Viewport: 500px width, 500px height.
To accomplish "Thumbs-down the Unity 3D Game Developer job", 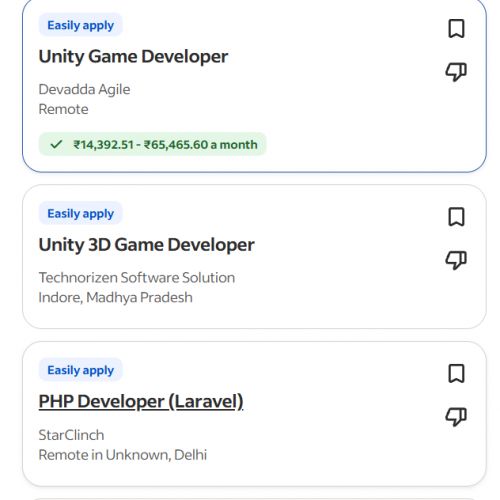I will [x=456, y=260].
